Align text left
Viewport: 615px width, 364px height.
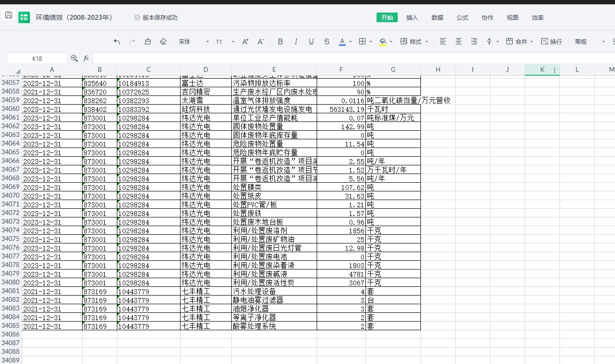tap(443, 42)
